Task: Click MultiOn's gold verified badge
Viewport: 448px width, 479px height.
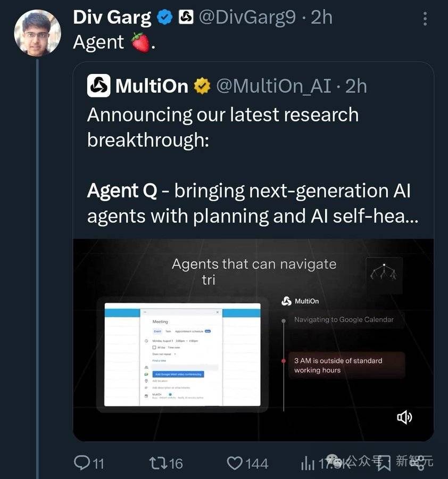Action: (202, 86)
